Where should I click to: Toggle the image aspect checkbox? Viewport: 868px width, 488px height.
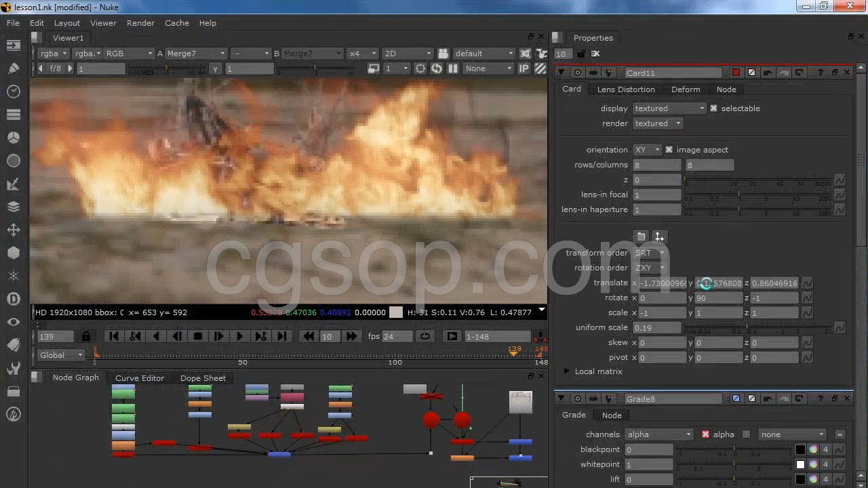click(669, 150)
